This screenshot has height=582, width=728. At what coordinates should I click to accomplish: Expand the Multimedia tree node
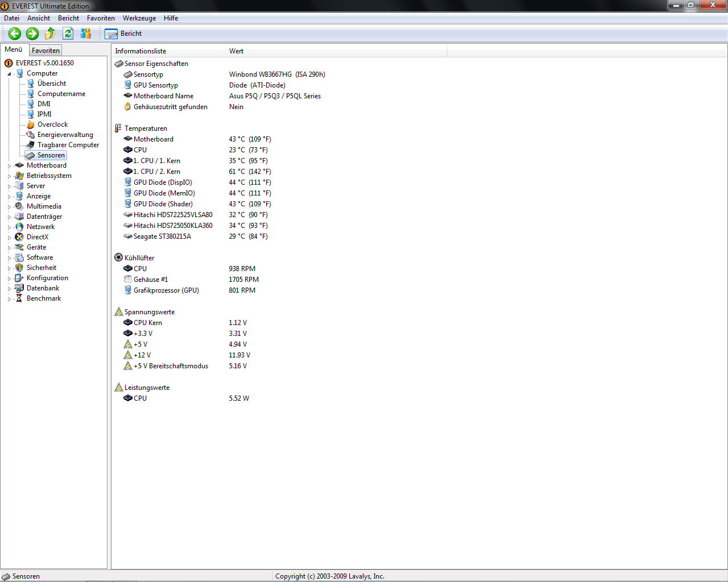9,207
